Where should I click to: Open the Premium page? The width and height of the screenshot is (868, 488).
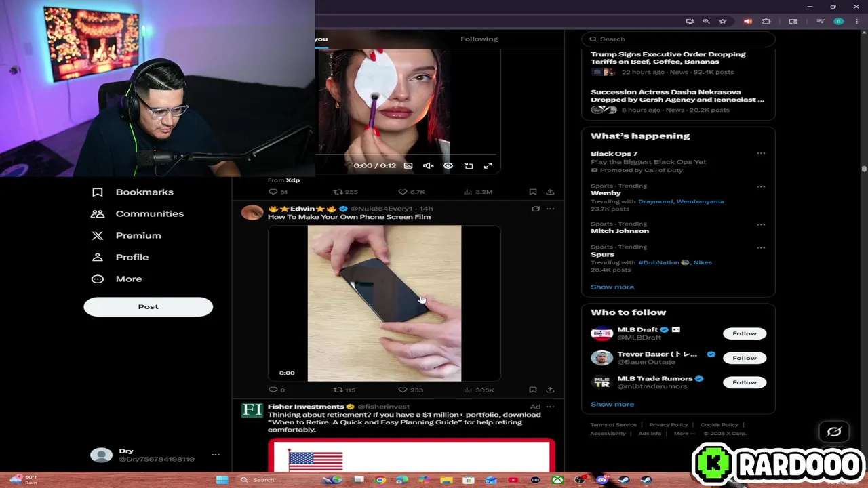(126, 235)
